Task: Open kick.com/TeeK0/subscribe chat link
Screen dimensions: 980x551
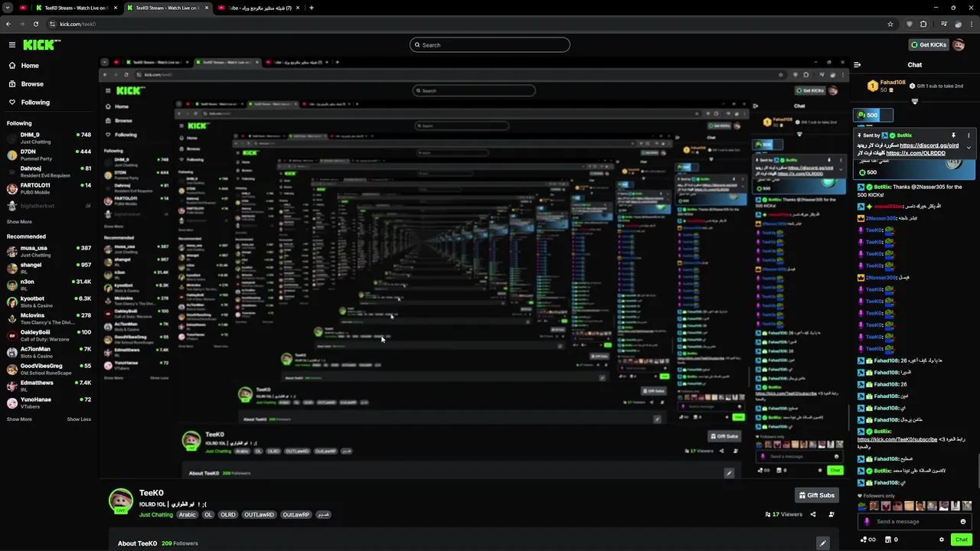Action: (897, 439)
